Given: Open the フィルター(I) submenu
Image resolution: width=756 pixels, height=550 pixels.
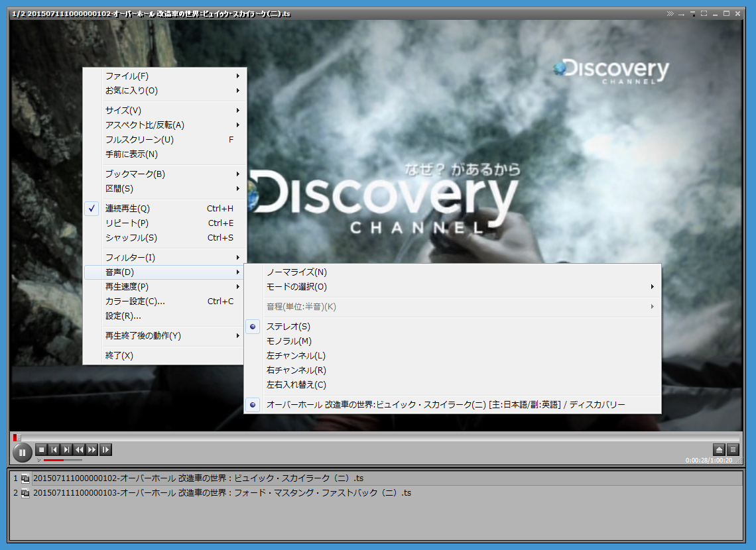Looking at the screenshot, I should (x=130, y=258).
